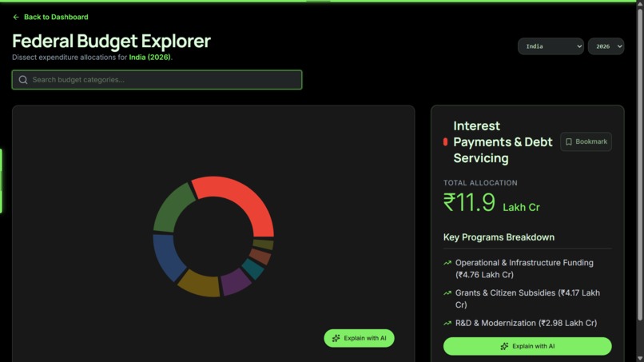
Task: Select the purple donut chart segment
Action: (236, 282)
